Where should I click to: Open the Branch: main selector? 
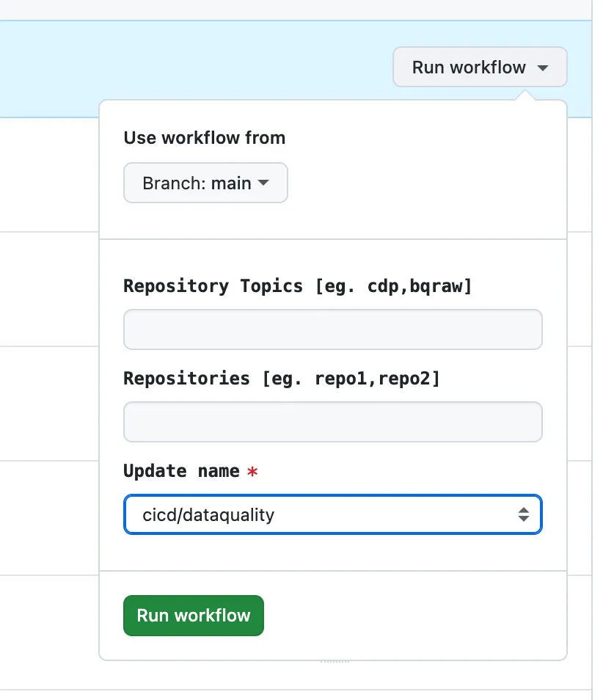tap(205, 183)
